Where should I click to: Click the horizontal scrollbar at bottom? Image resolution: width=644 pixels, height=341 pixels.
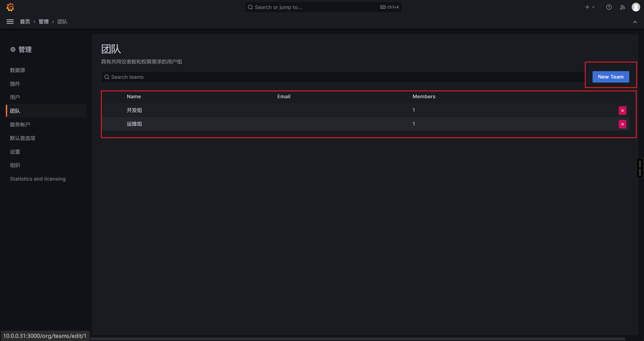[358, 339]
